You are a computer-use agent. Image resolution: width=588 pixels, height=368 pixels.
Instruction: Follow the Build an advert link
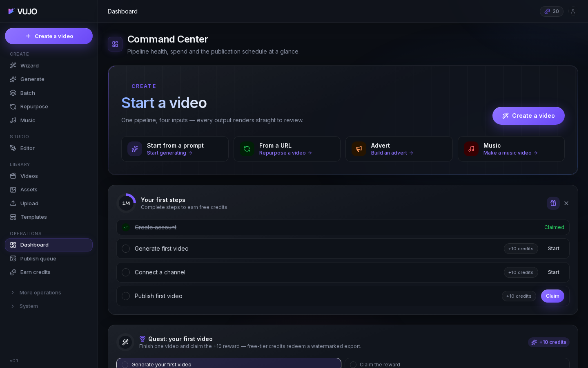tap(392, 153)
